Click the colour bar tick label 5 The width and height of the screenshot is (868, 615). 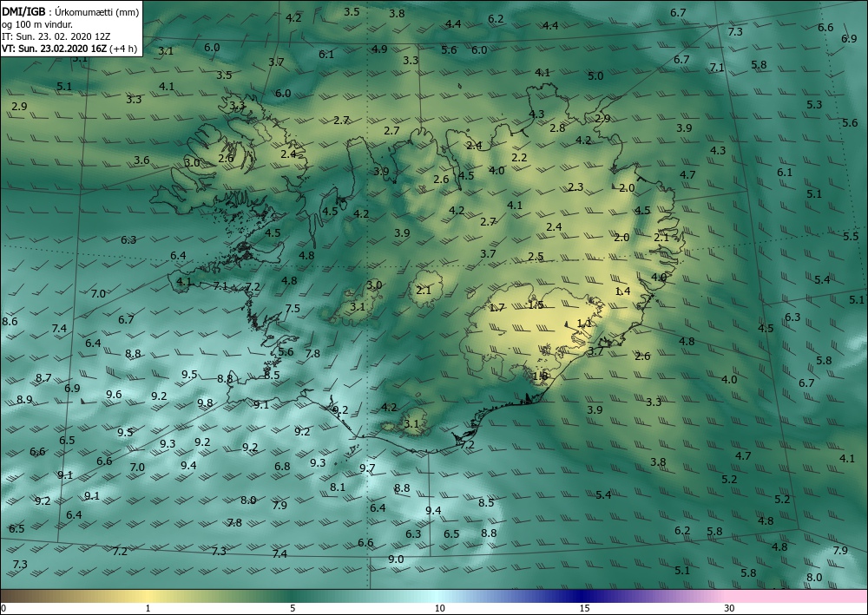point(293,609)
